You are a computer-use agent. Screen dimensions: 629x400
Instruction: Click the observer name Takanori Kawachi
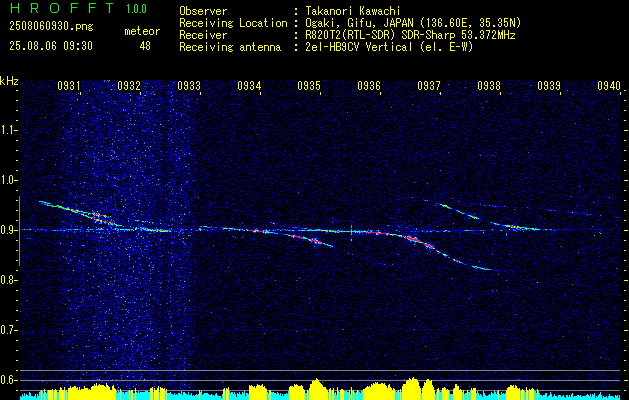[x=353, y=11]
